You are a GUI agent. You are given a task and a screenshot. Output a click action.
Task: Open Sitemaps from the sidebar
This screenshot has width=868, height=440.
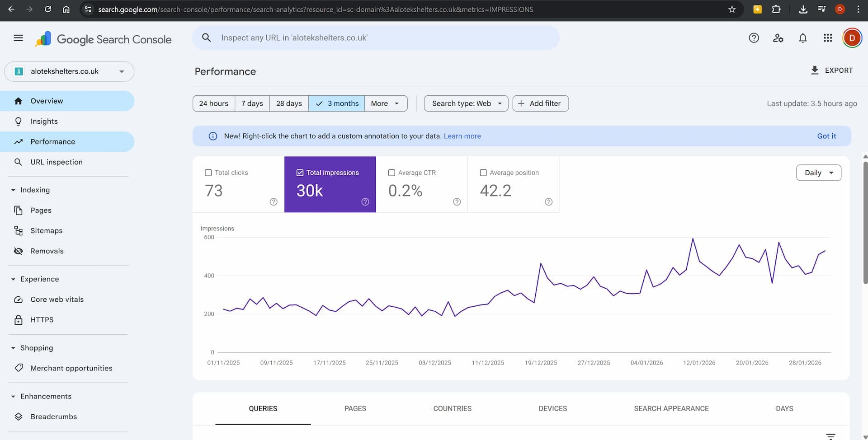(46, 230)
